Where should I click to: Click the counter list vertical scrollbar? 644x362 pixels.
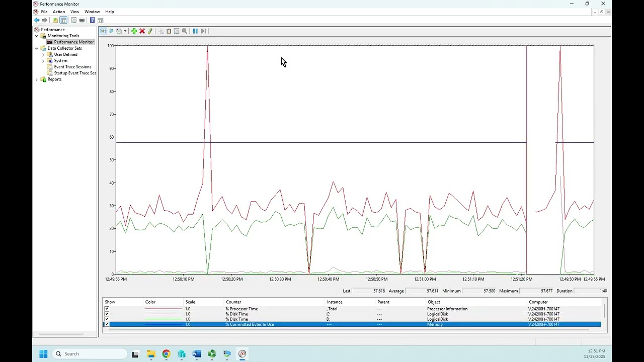click(x=604, y=312)
